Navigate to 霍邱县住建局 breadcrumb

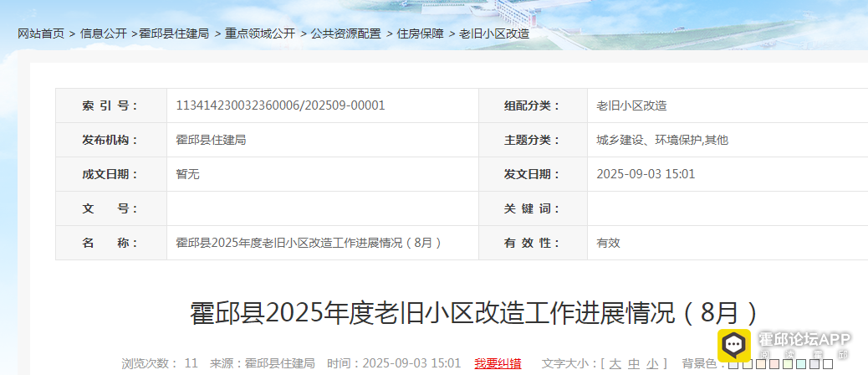[x=174, y=33]
